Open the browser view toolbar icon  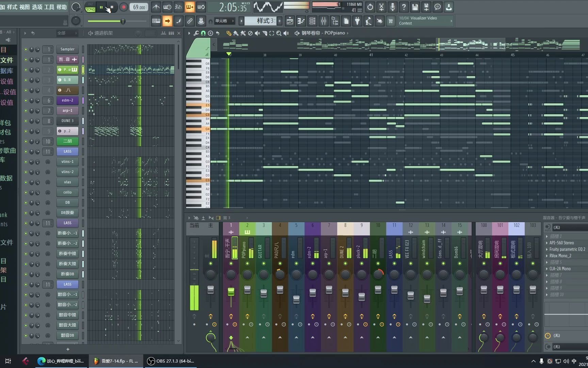(335, 21)
